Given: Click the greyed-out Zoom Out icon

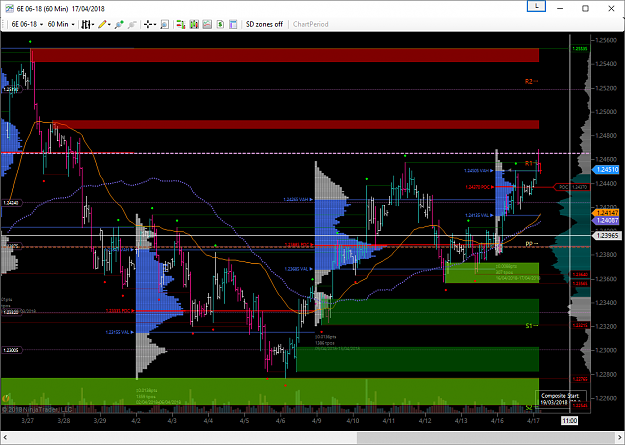Looking at the screenshot, I should pyautogui.click(x=132, y=25).
